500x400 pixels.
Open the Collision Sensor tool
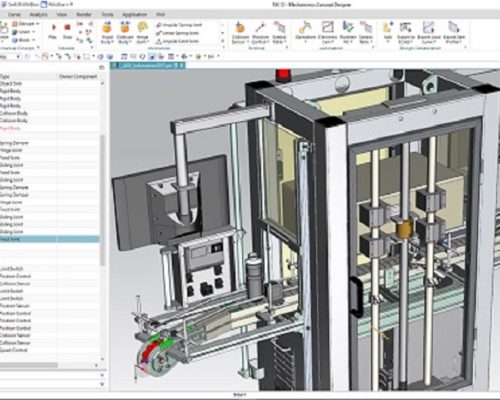tap(240, 33)
